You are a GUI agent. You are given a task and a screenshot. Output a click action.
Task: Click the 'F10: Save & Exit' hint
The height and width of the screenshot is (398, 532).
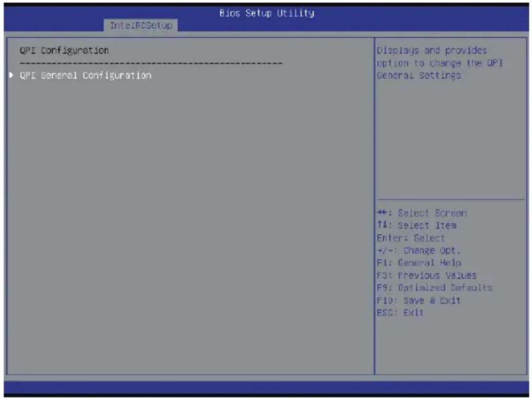[x=419, y=300]
